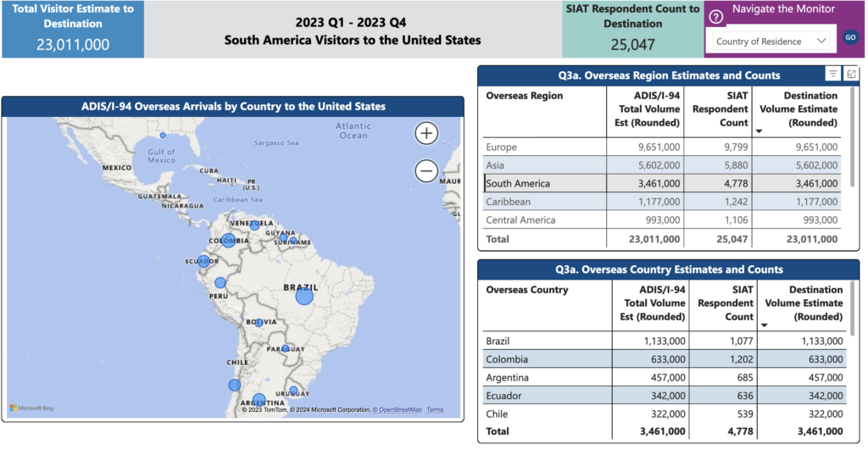Click the Chile bubble on the map

tap(234, 385)
